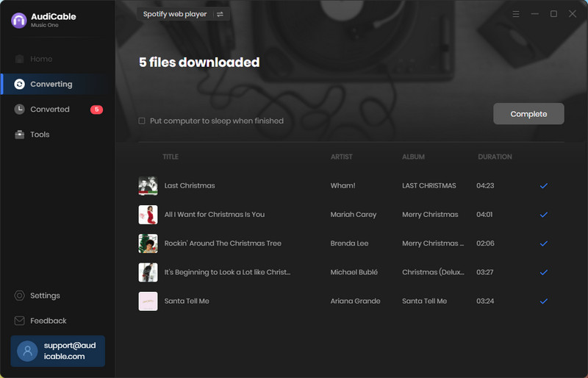Click the artist name Mariah Carey
Screen dimensions: 588x378
(354, 215)
